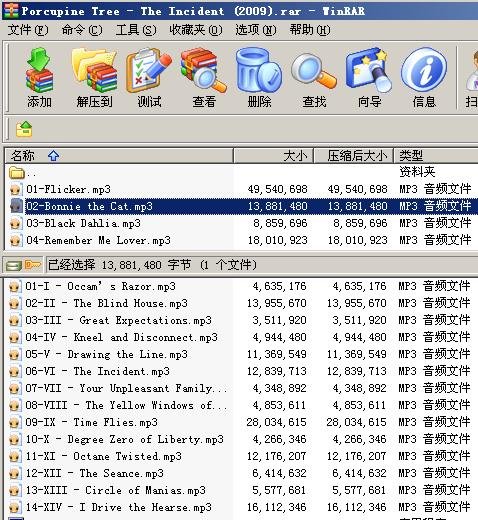Click icon of I Drive the Hearse mp3
The height and width of the screenshot is (520, 478).
[14, 508]
